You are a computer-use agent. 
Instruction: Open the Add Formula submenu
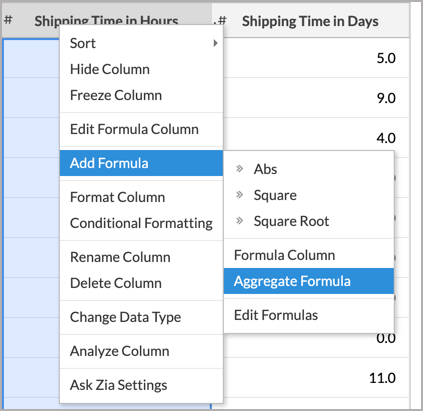click(x=141, y=163)
